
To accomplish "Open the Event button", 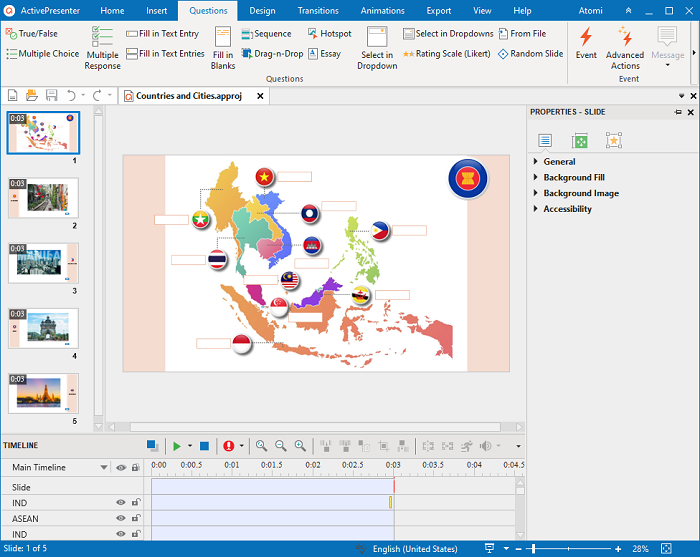I will tap(586, 43).
